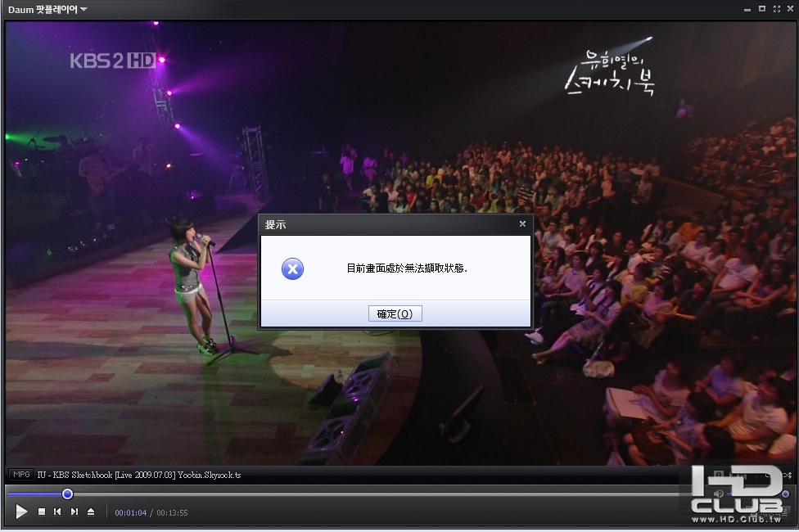799x532 pixels.
Task: Click the seek bar position knob
Action: (x=67, y=494)
